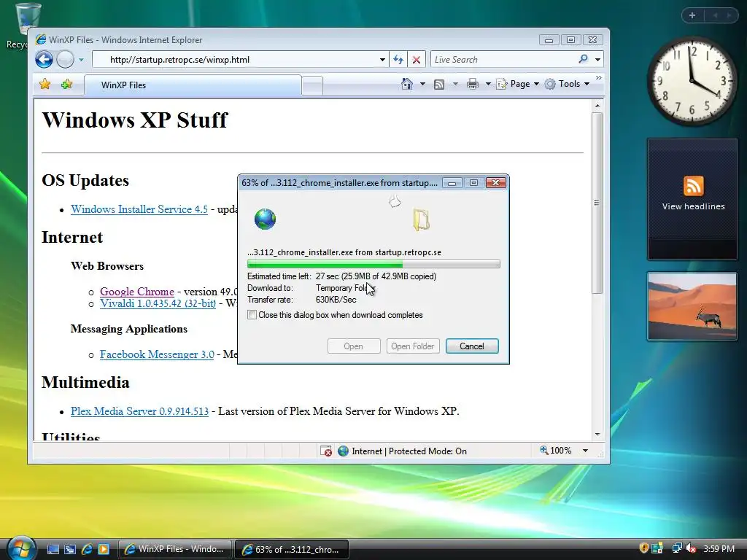Click the greyed Forward navigation button

[65, 60]
